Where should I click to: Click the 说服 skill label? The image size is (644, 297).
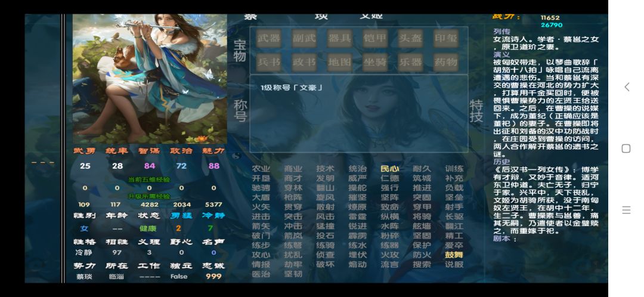pyautogui.click(x=454, y=265)
